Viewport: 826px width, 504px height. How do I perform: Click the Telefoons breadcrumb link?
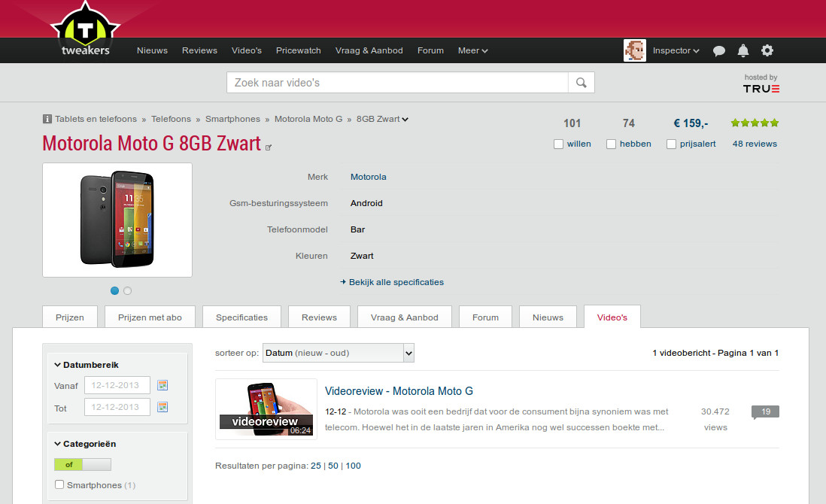coord(172,119)
